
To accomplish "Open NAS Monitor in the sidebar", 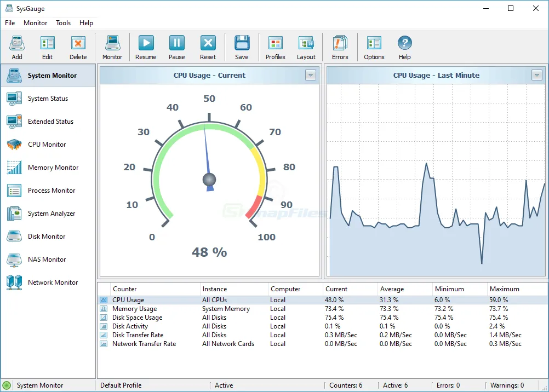I will (x=48, y=260).
